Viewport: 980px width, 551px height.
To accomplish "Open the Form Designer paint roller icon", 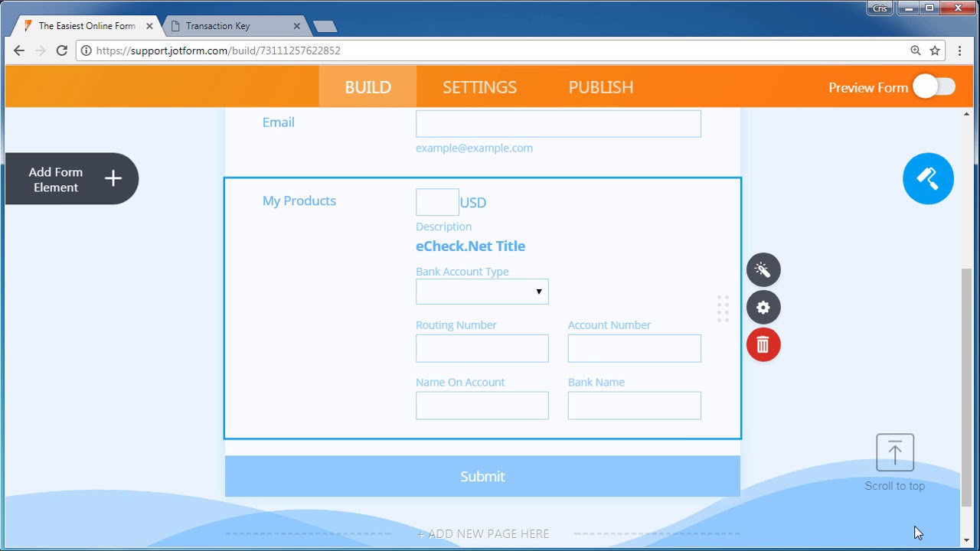I will coord(928,178).
